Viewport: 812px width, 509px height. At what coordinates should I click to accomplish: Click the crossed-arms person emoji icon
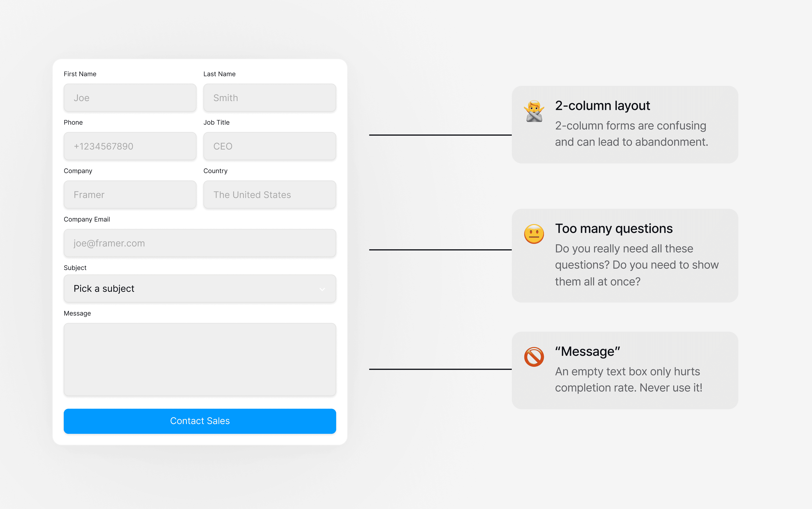(x=534, y=112)
